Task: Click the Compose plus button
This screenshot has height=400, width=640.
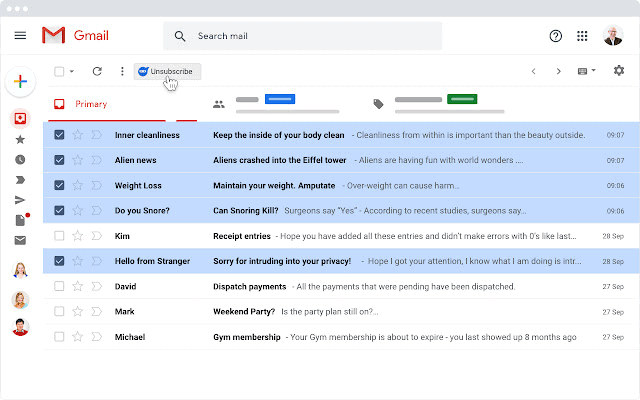Action: coord(20,83)
